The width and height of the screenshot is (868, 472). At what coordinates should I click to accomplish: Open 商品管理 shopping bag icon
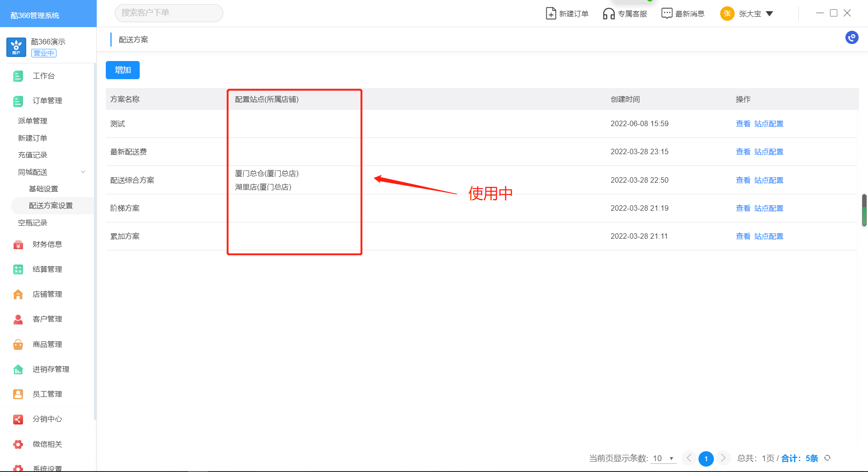point(18,345)
